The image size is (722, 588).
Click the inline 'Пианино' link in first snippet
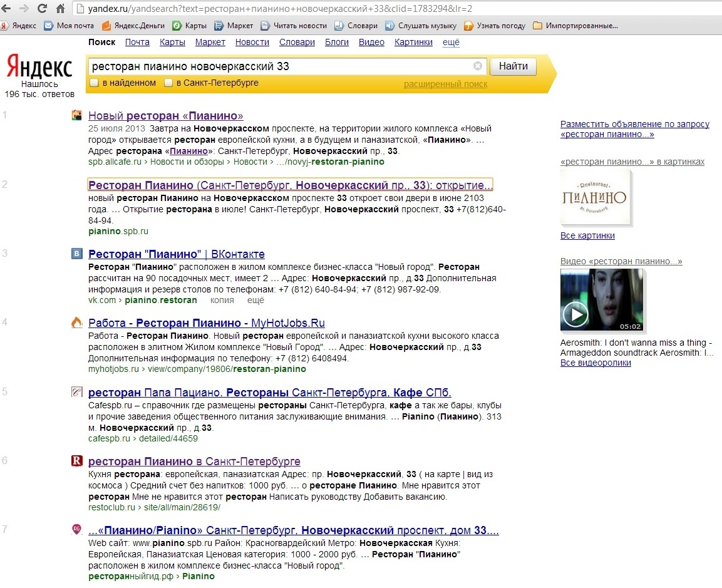[188, 151]
